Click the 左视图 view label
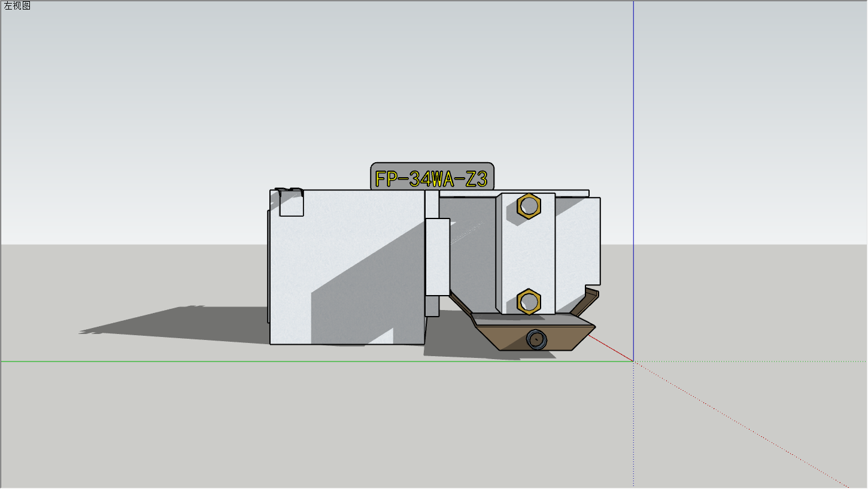 (x=17, y=6)
